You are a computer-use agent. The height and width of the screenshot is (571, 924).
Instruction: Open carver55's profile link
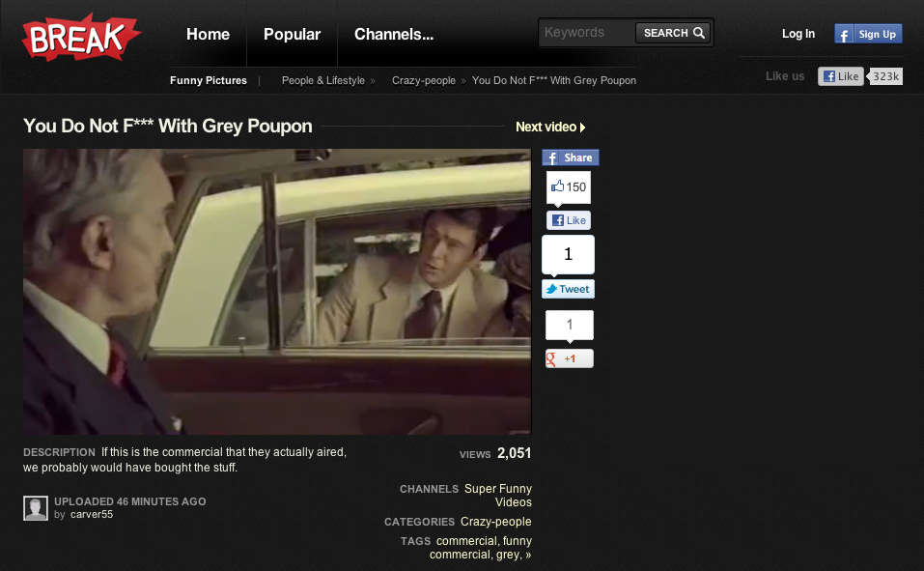pos(92,514)
